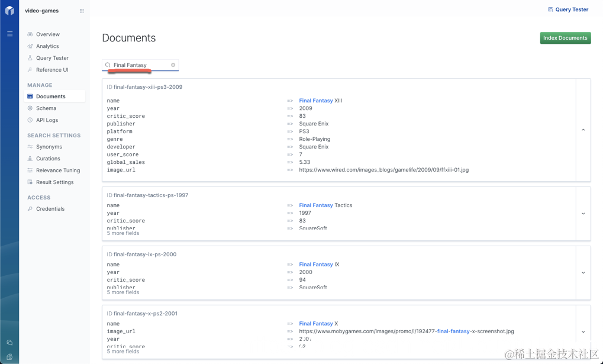The width and height of the screenshot is (603, 364).
Task: Open Curations settings
Action: [48, 159]
